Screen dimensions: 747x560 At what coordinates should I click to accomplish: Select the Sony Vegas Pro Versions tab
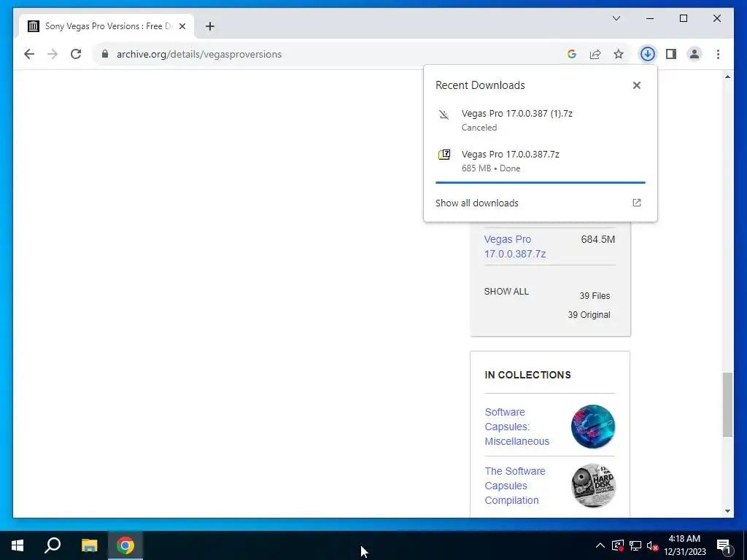coord(107,26)
